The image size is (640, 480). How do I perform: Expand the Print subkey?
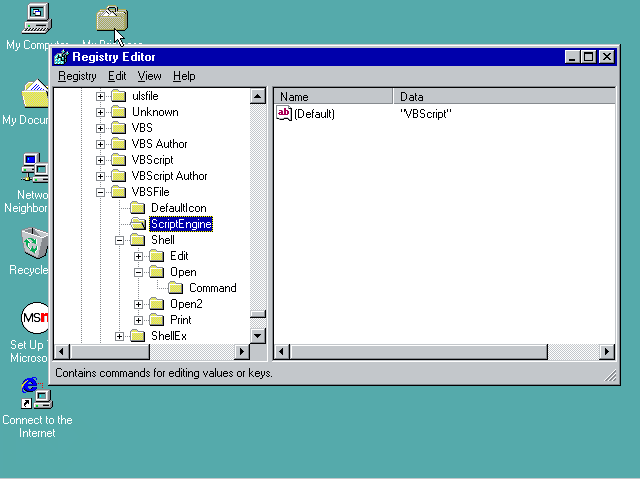pyautogui.click(x=138, y=320)
